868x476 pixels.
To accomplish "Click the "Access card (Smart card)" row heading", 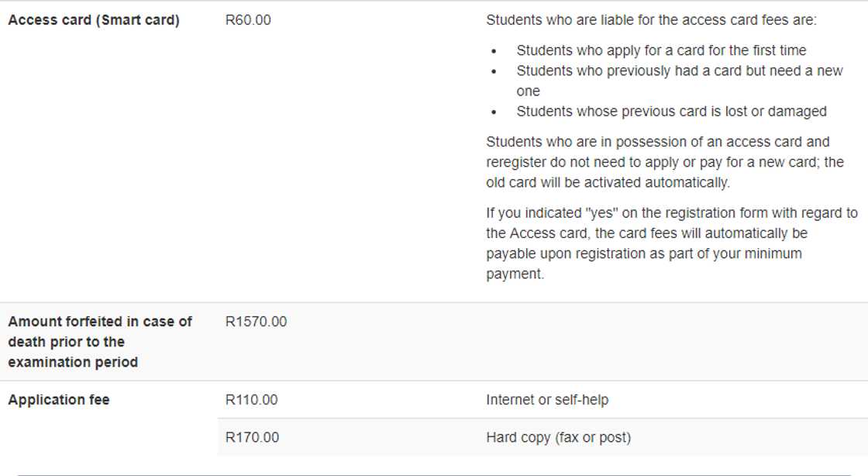I will pos(94,20).
